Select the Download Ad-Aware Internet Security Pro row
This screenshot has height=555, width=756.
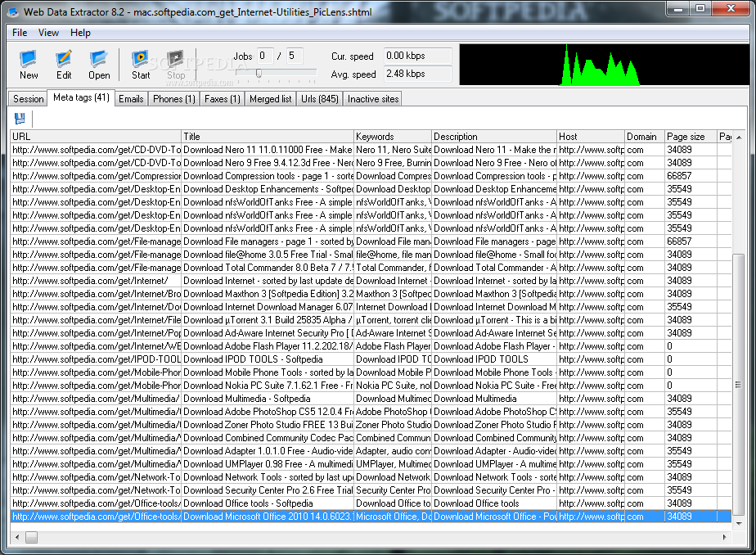[x=371, y=332]
